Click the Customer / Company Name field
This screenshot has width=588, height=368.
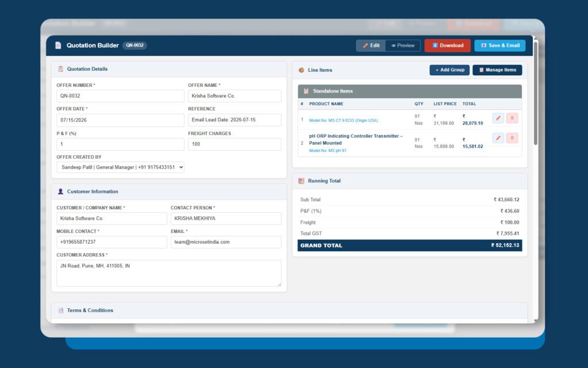pyautogui.click(x=112, y=218)
